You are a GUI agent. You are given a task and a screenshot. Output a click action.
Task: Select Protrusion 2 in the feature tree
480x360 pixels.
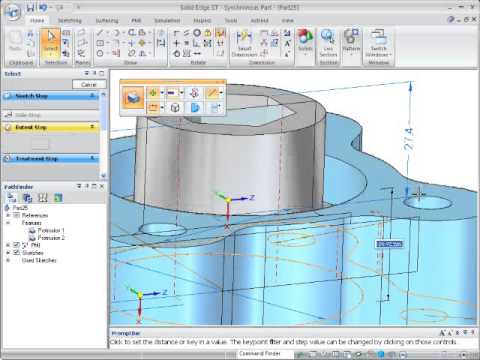click(x=51, y=238)
